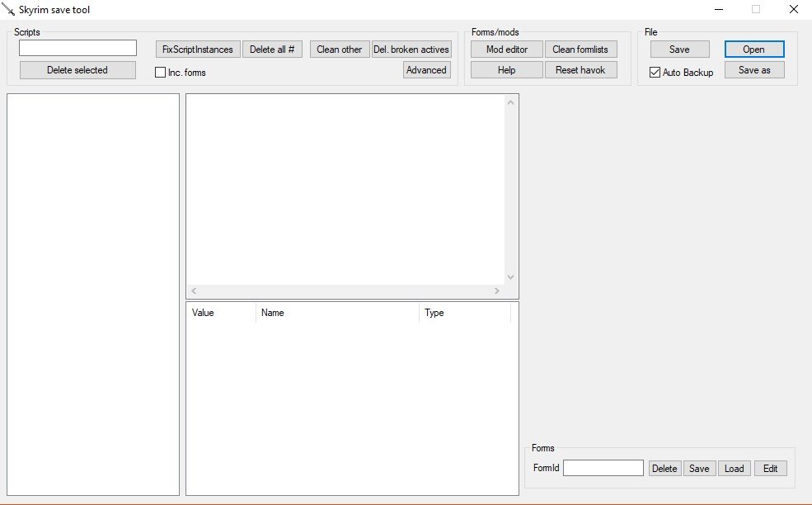This screenshot has width=812, height=505.
Task: Click Open to load a save file
Action: pos(754,50)
